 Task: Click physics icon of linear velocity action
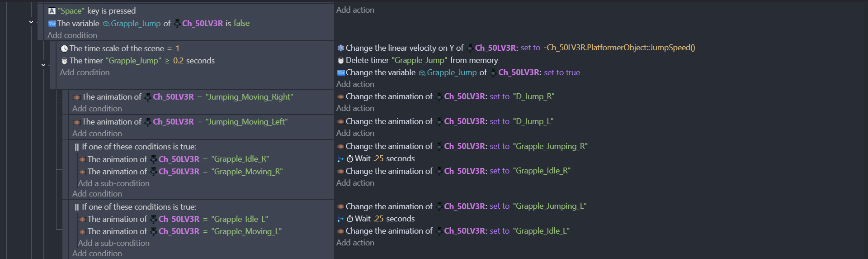341,48
